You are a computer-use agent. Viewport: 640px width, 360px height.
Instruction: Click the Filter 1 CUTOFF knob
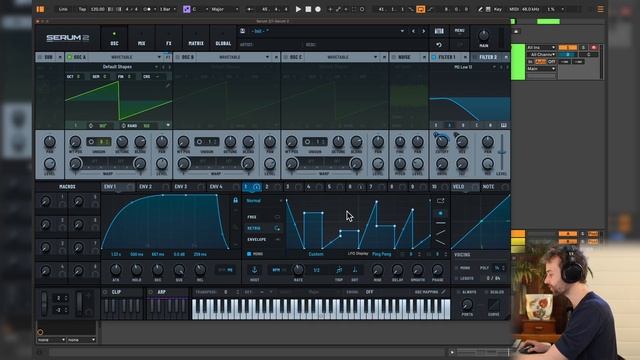[442, 142]
